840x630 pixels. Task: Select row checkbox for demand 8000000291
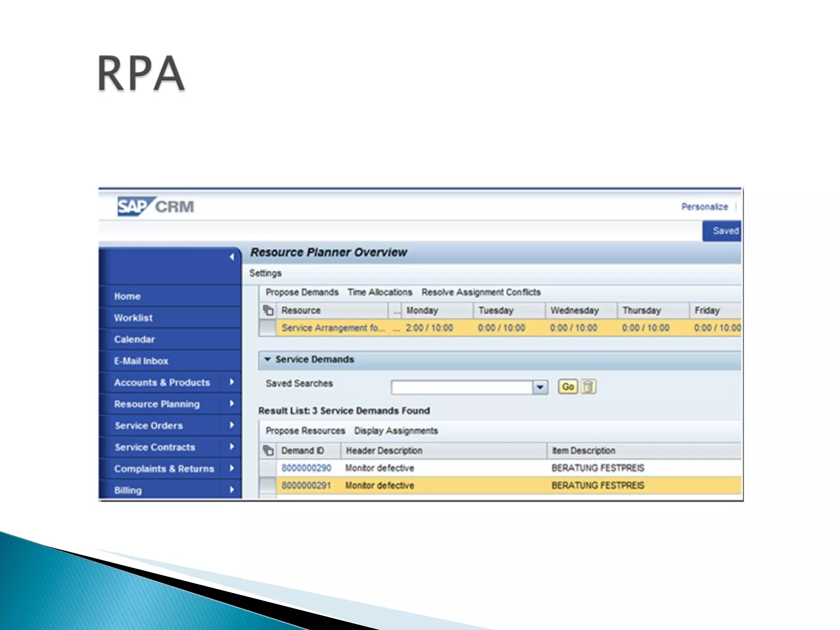tap(268, 485)
